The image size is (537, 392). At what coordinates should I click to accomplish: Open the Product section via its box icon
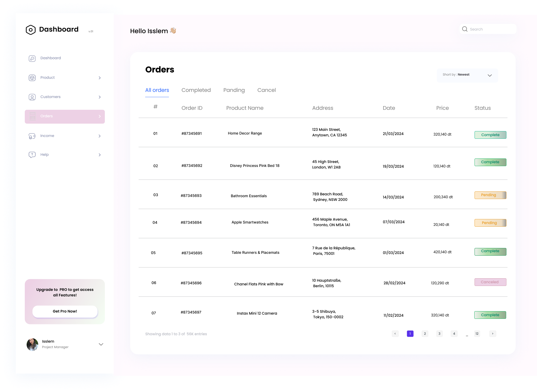tap(32, 78)
